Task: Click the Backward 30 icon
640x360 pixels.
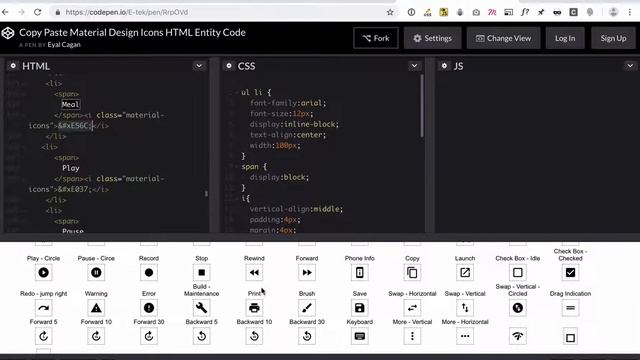Action: pos(307,336)
